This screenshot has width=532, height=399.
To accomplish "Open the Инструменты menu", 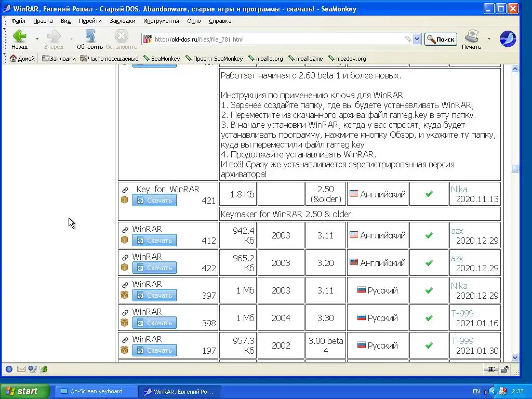I will pyautogui.click(x=161, y=21).
